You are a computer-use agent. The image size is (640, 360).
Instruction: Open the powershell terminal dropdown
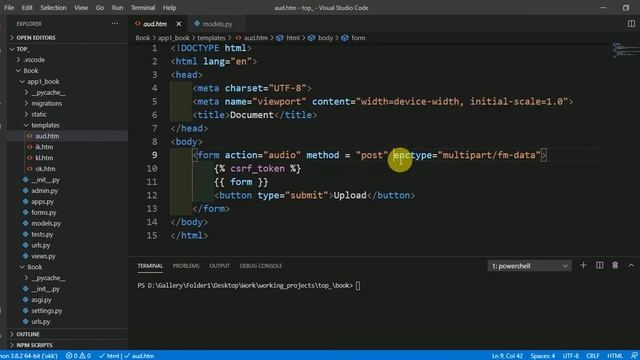click(x=529, y=266)
